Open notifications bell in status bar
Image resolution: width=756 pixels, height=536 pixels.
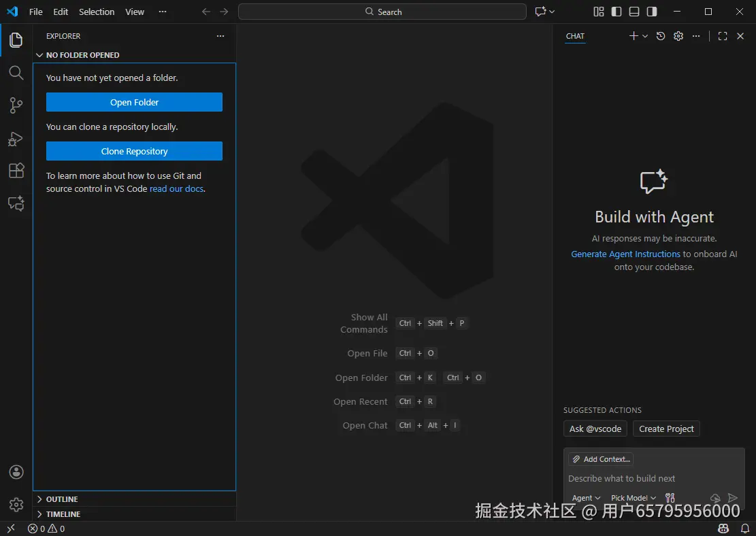[x=745, y=529]
